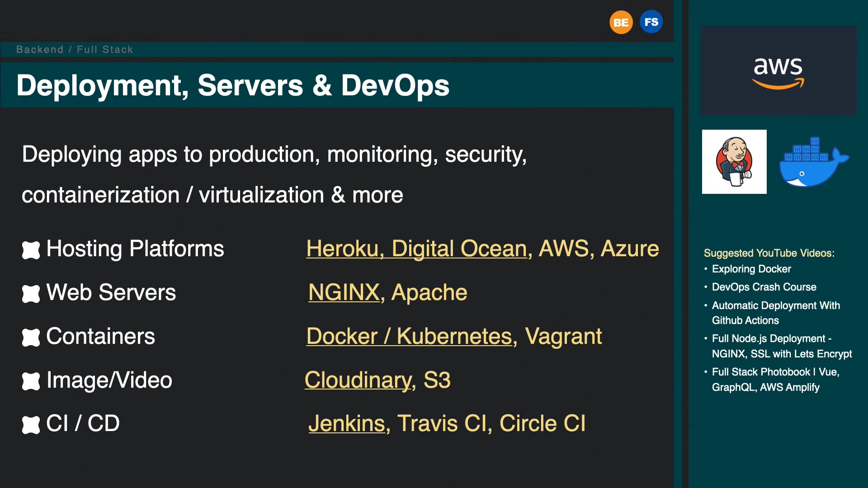Click the Deployment, Servers & DevOps heading
Image resolution: width=868 pixels, height=488 pixels.
click(233, 85)
